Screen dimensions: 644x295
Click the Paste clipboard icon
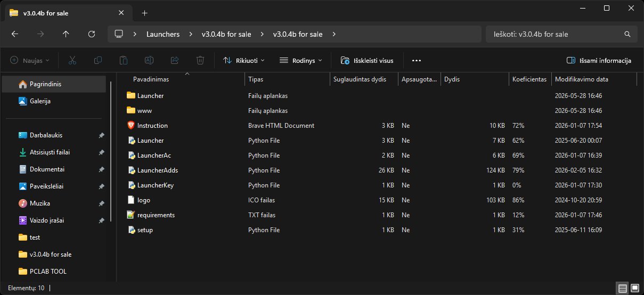(124, 61)
